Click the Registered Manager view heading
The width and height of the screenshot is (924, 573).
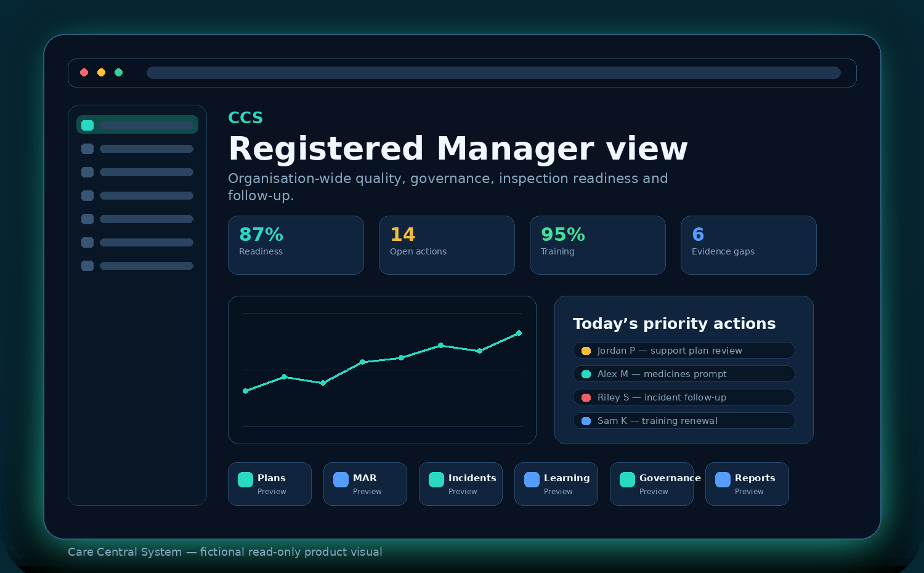click(458, 148)
